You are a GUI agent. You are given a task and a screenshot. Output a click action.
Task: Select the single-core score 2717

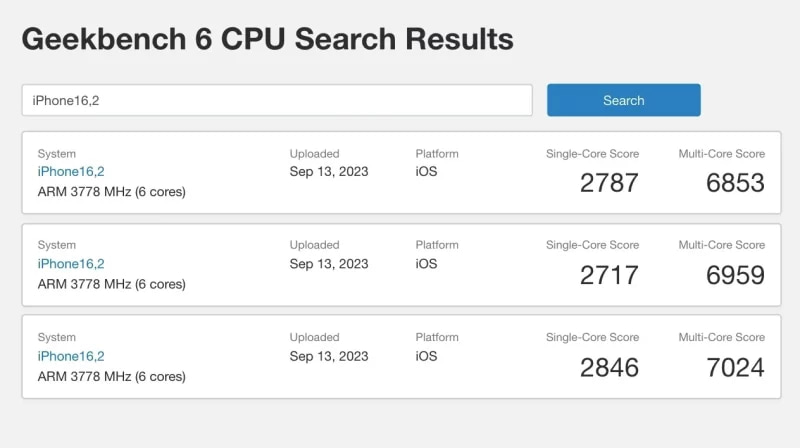coord(609,275)
